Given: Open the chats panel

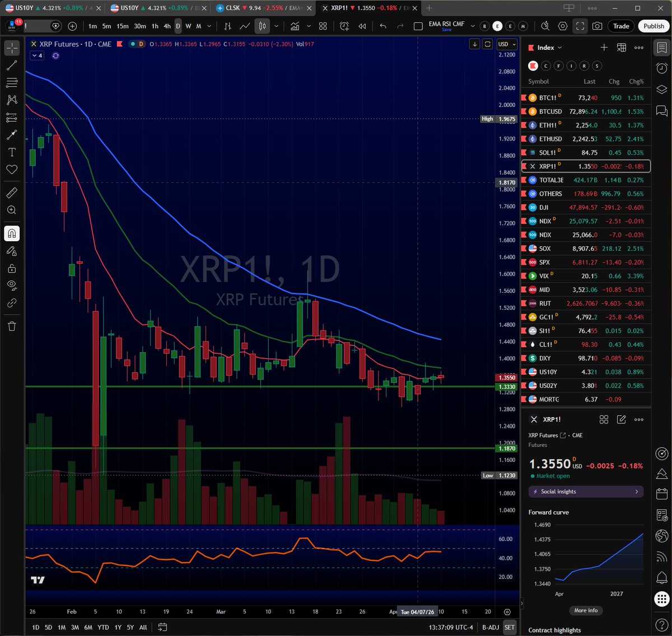Looking at the screenshot, I should tap(661, 110).
